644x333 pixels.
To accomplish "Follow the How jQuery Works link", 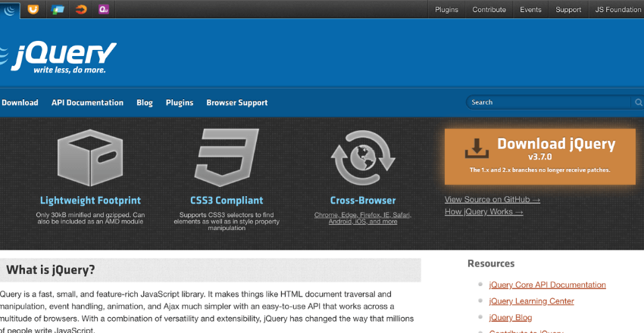I will coord(483,212).
